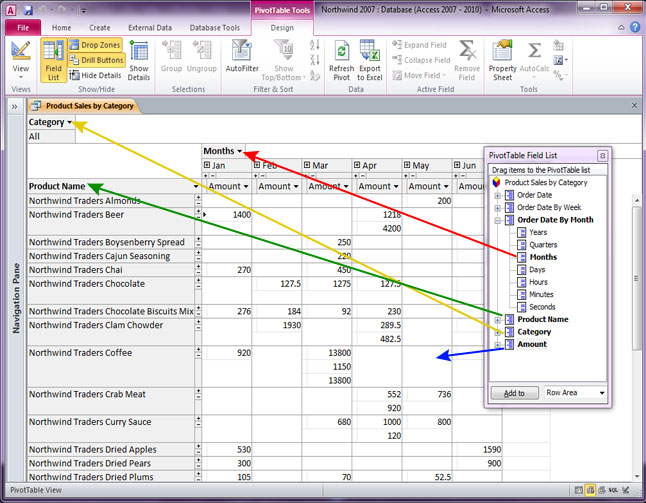646x503 pixels.
Task: Toggle the Drop Zones option
Action: tap(97, 46)
